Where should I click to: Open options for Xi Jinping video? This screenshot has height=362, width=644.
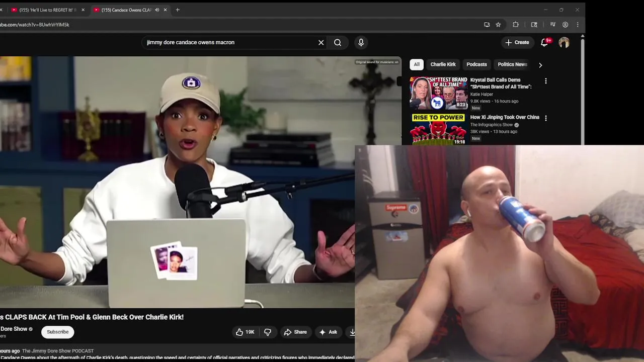point(546,118)
